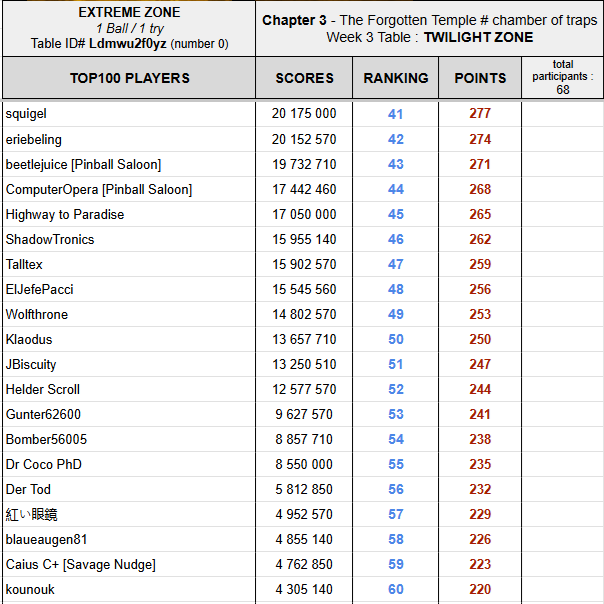
Task: Select the Highway to Paradise row name
Action: (x=65, y=214)
